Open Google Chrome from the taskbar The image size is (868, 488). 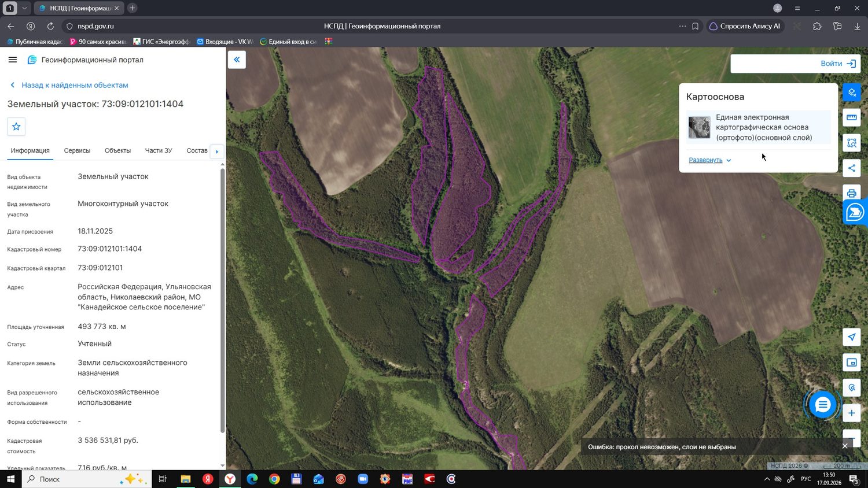pyautogui.click(x=274, y=479)
